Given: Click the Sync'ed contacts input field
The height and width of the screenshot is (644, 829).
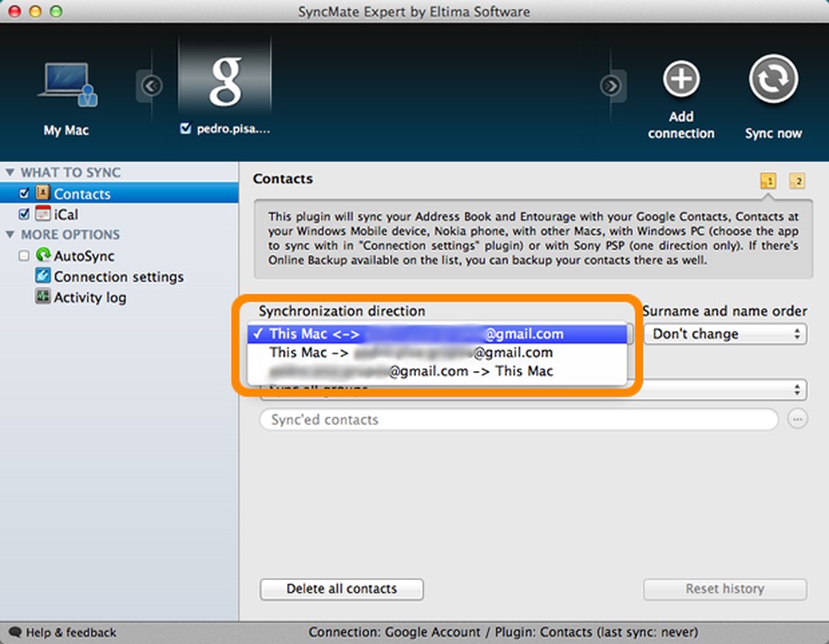Looking at the screenshot, I should pyautogui.click(x=518, y=419).
